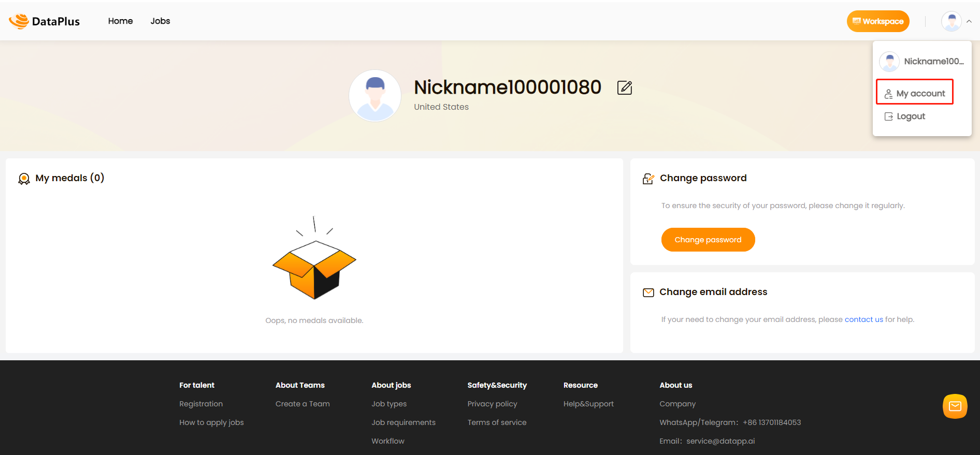This screenshot has width=980, height=455.
Task: Click the About Teams footer heading
Action: [x=300, y=385]
